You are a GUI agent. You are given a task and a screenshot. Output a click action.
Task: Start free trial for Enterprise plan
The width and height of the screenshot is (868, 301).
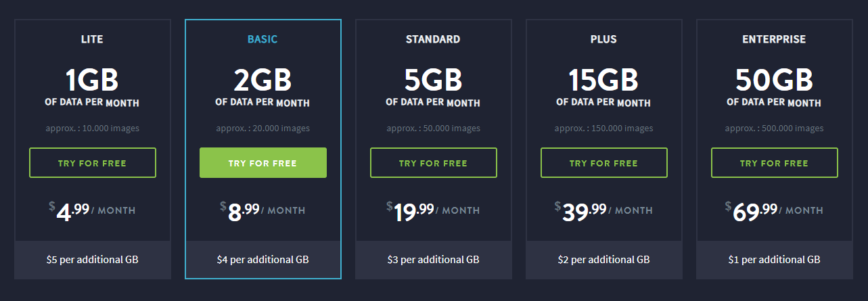pos(775,163)
